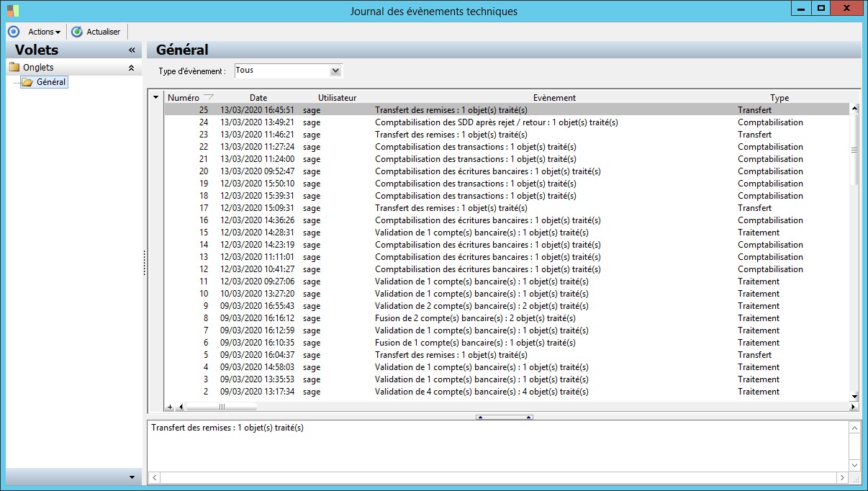Click the grid horizontal scrollbar thumb

222,407
